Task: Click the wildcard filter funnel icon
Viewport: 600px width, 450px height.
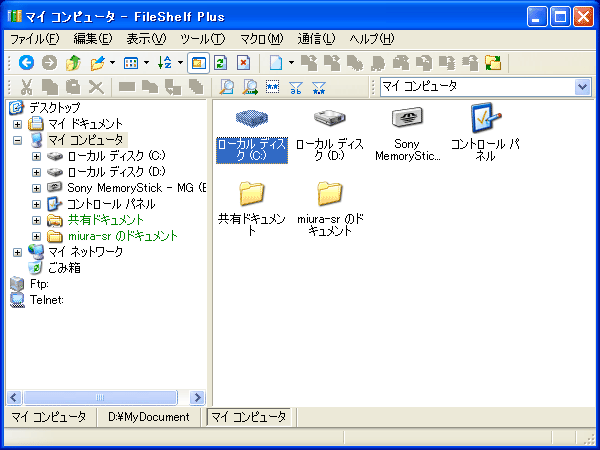Action: click(319, 87)
